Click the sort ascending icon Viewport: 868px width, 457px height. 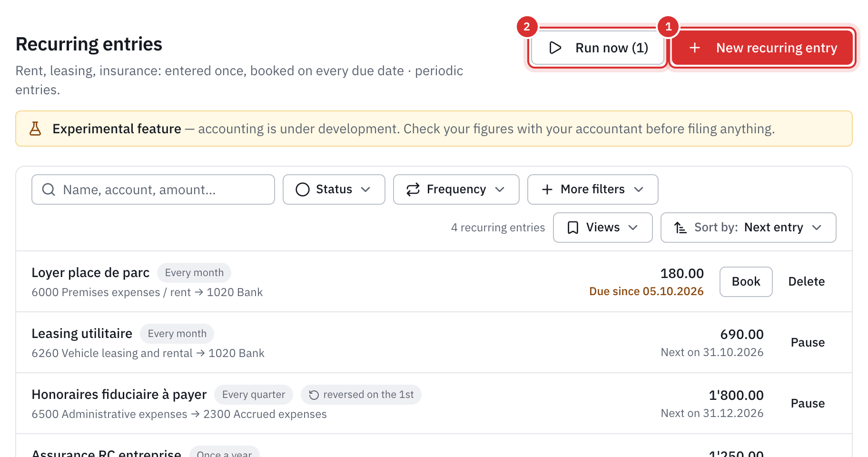click(x=681, y=228)
